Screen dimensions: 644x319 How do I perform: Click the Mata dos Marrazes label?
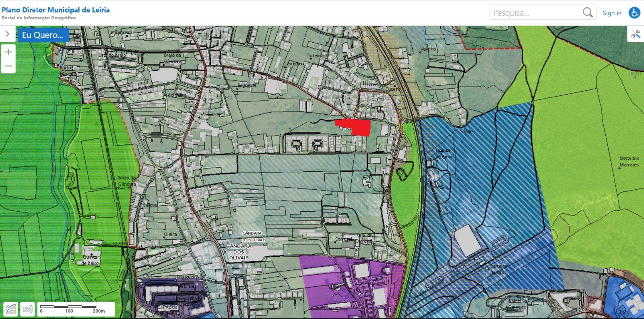pyautogui.click(x=629, y=161)
